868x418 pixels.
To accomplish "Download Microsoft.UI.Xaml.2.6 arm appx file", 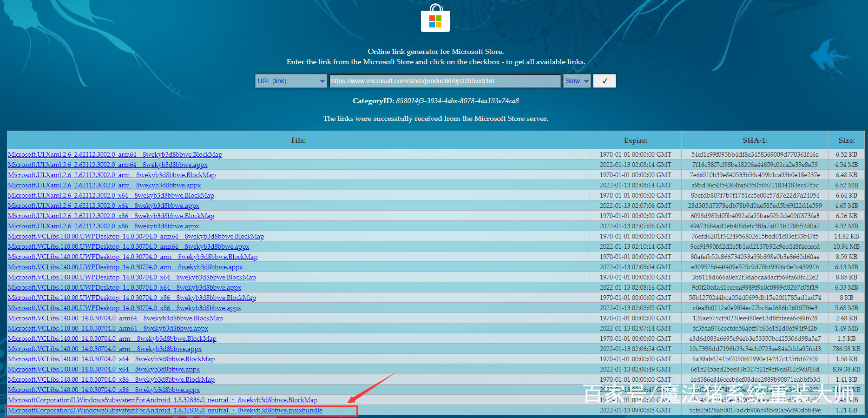I will 105,185.
